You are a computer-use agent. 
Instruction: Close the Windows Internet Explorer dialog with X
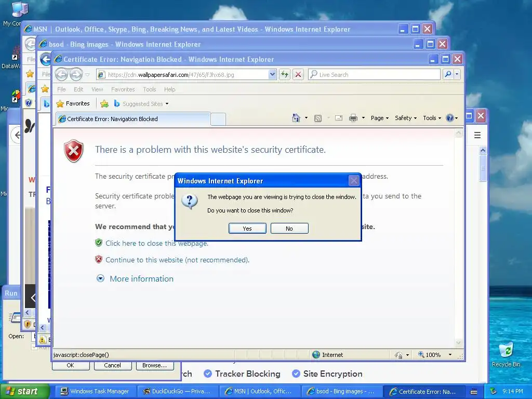click(354, 181)
